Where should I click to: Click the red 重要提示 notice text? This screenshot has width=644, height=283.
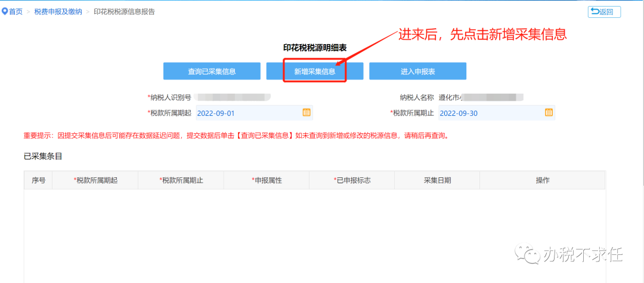tap(236, 136)
